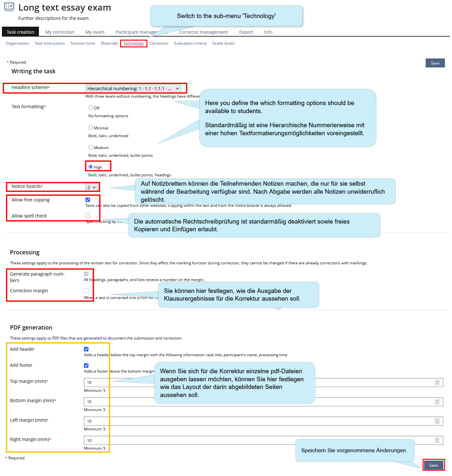Open the My correction tab
This screenshot has width=452, height=476.
[x=60, y=32]
